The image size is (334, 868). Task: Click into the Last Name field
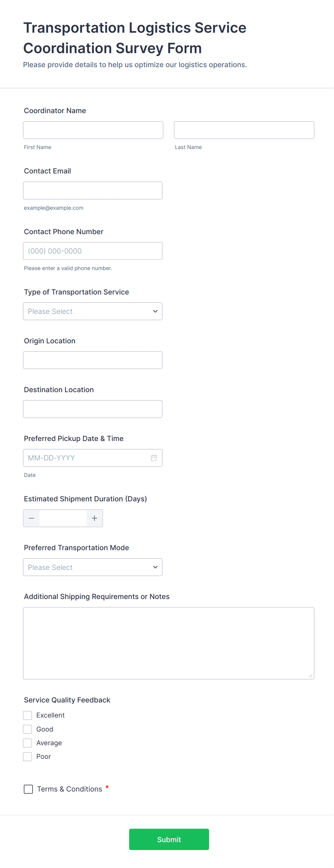244,130
